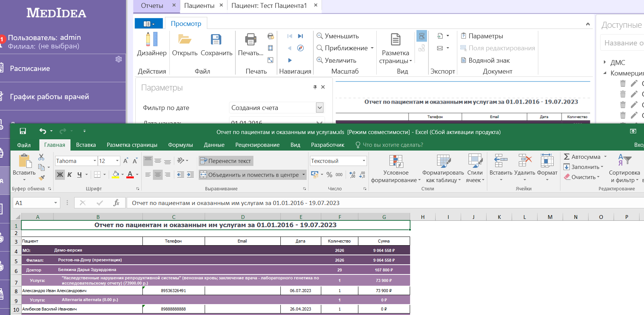
Task: Open the Tahoma font name dropdown
Action: click(x=94, y=161)
